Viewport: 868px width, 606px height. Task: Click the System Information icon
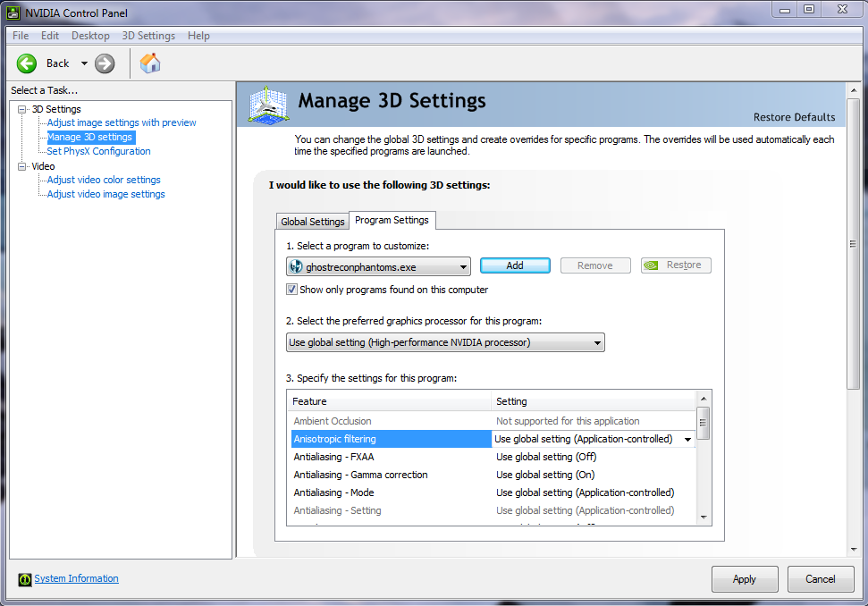pos(25,579)
